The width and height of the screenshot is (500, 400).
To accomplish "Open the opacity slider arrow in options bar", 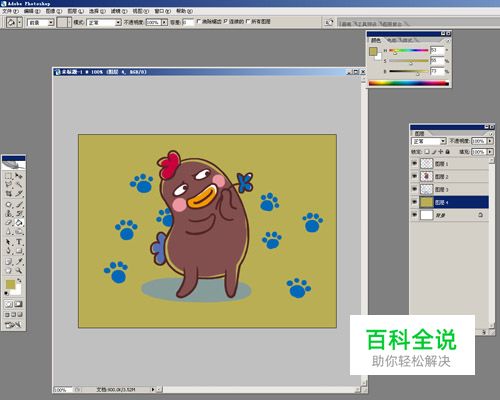I will 164,23.
